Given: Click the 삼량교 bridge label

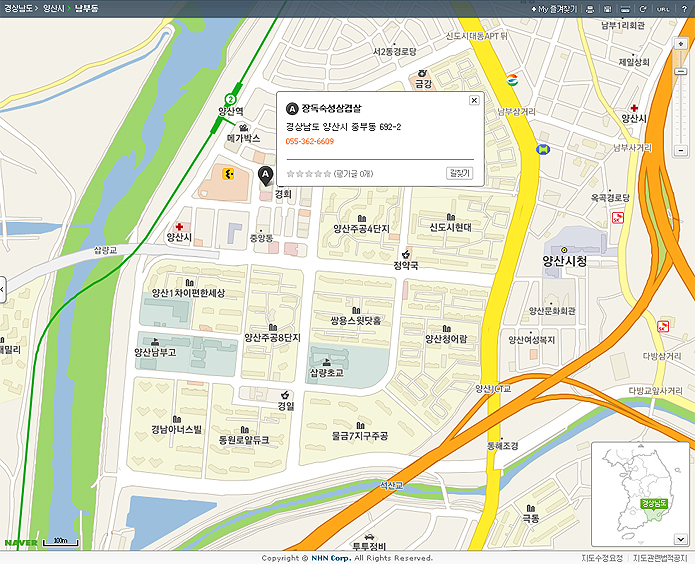Looking at the screenshot, I should click(x=105, y=251).
